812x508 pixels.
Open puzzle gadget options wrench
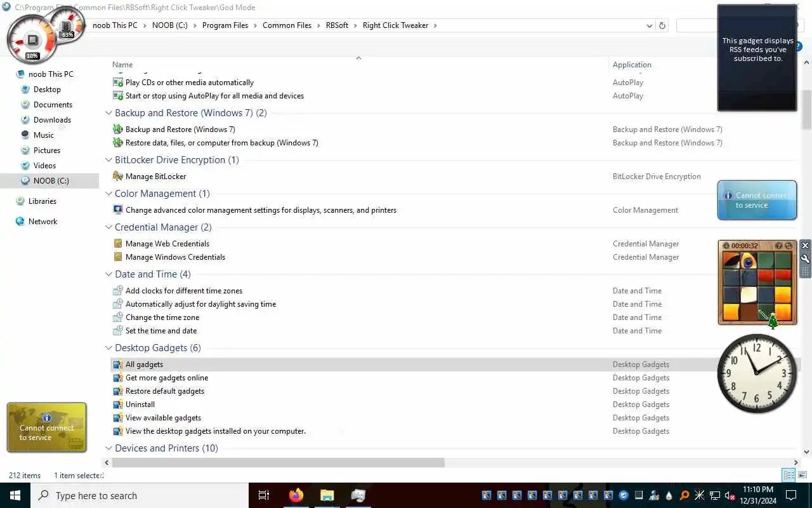805,258
